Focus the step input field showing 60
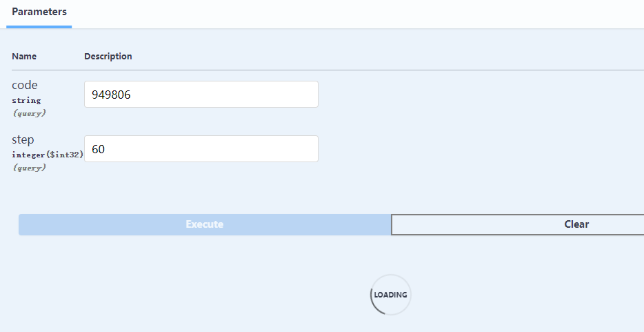Screen dimensions: 644x332 [x=201, y=149]
